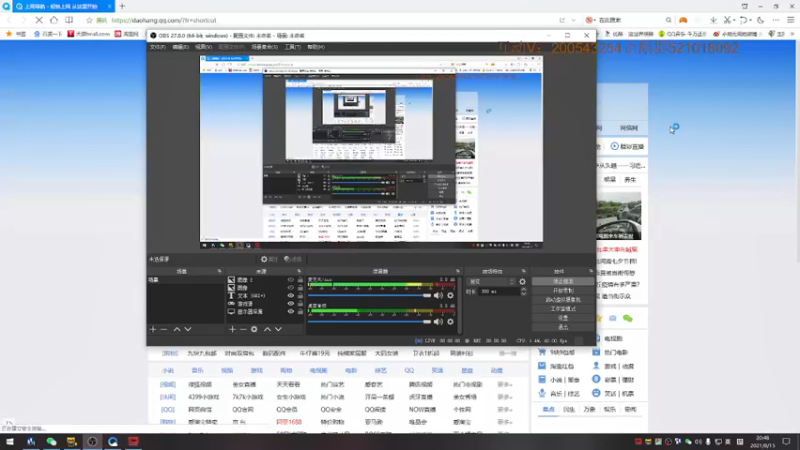Screen dimensions: 800x450
Task: Click the 开始录制 start recording button in Controls
Action: (563, 291)
